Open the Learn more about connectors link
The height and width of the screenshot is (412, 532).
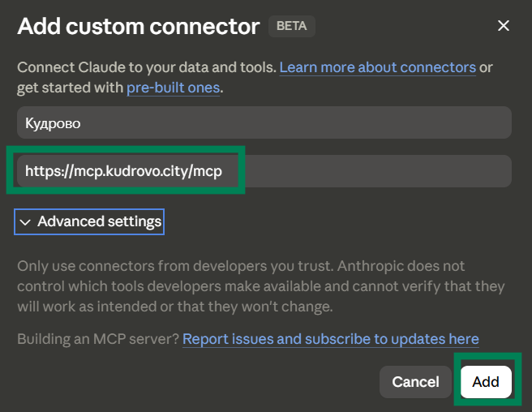click(378, 67)
